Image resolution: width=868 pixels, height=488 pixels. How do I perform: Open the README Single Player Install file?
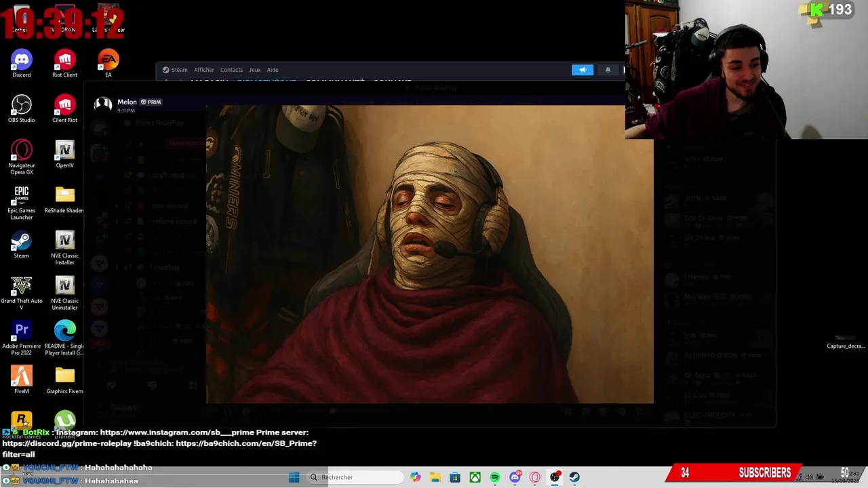64,338
